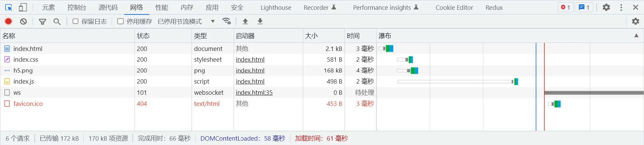Click the red record network log button
This screenshot has height=145, width=644.
[8, 21]
